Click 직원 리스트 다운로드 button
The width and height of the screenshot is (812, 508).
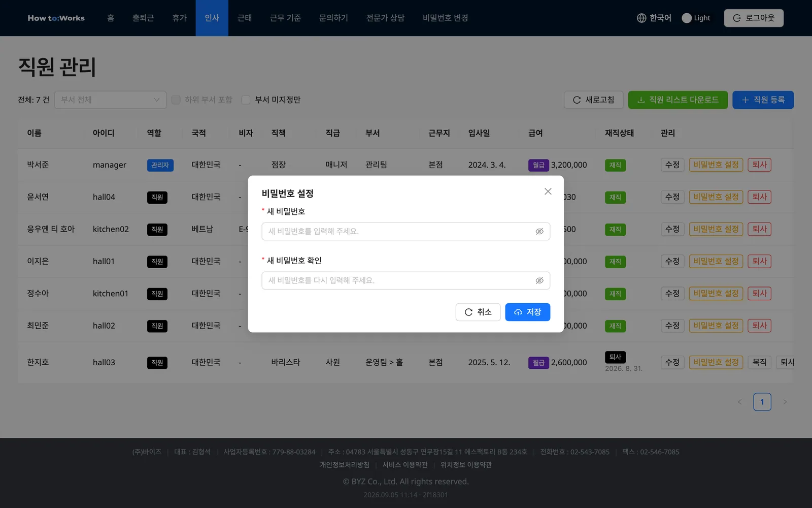pyautogui.click(x=678, y=100)
